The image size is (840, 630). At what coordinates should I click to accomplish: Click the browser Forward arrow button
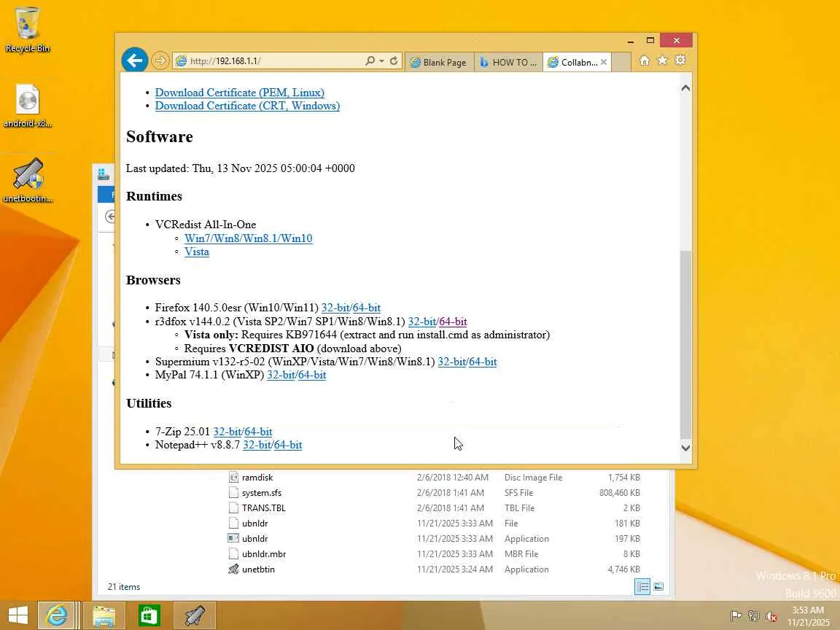(x=160, y=61)
